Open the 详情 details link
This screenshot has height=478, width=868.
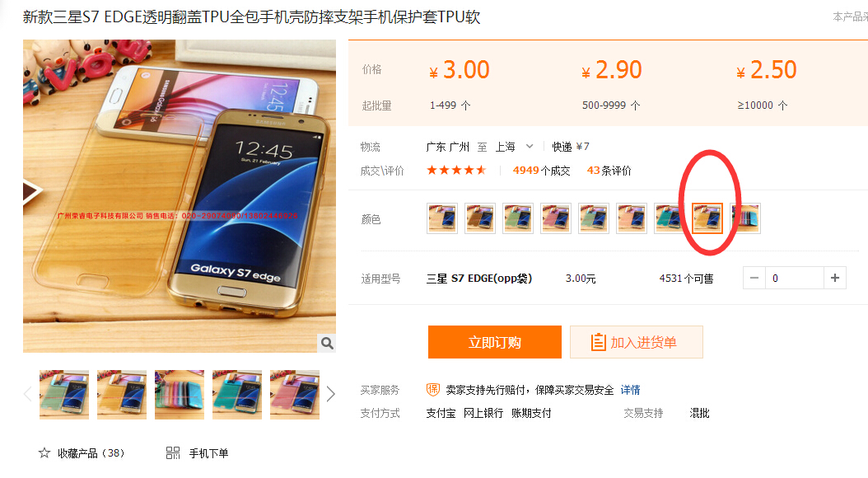[x=630, y=390]
